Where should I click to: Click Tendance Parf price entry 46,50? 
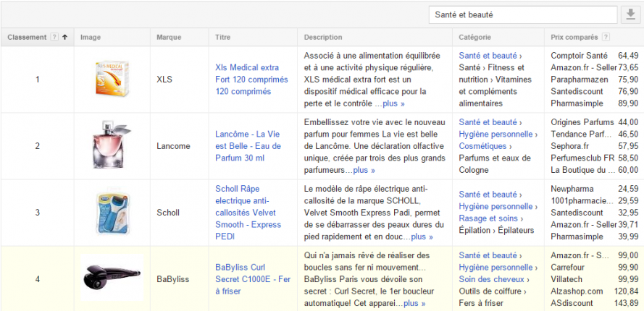(595, 134)
